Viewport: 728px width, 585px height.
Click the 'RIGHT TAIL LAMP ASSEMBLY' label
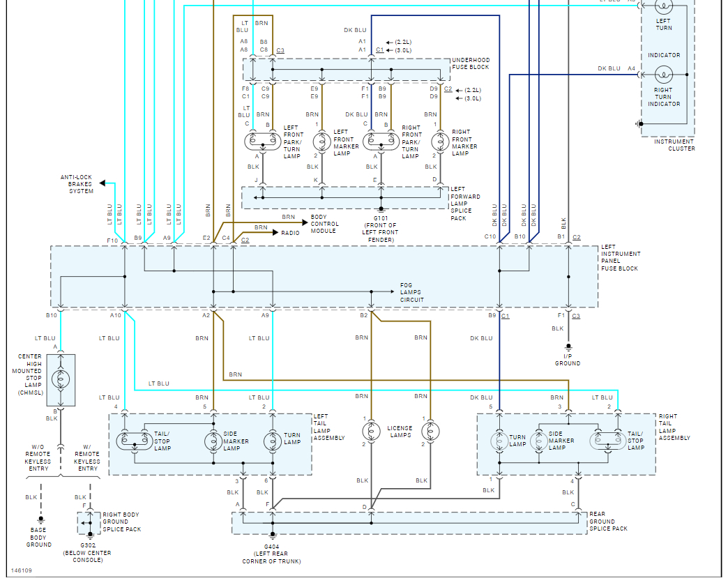point(674,427)
